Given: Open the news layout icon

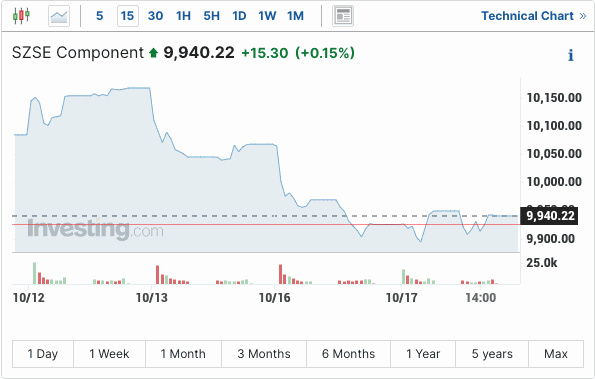Looking at the screenshot, I should (x=343, y=16).
